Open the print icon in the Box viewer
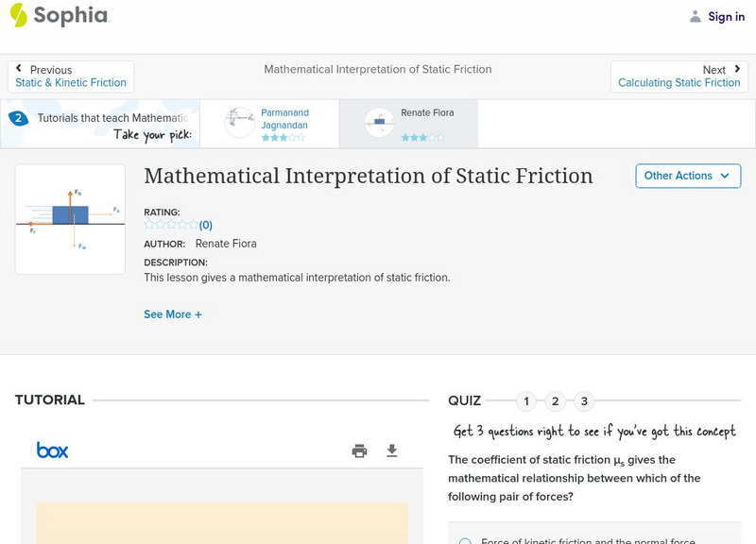Image resolution: width=756 pixels, height=544 pixels. (359, 450)
